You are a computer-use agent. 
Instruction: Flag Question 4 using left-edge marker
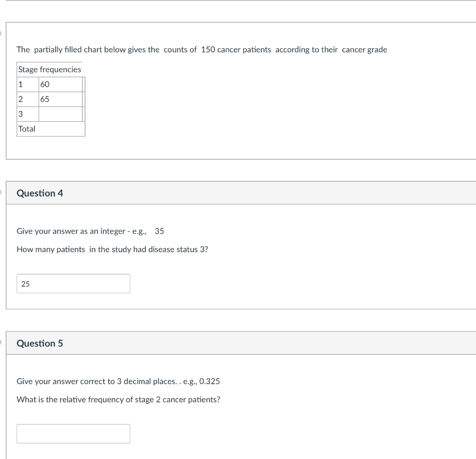(1, 192)
